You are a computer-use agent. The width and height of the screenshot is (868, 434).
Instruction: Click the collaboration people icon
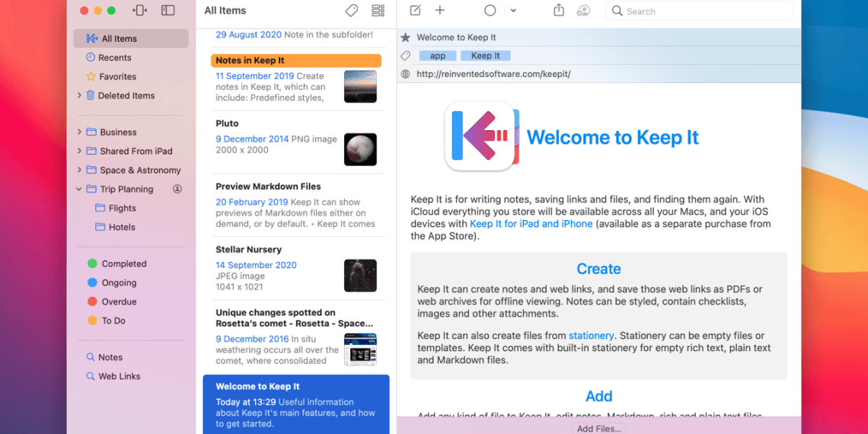point(583,11)
